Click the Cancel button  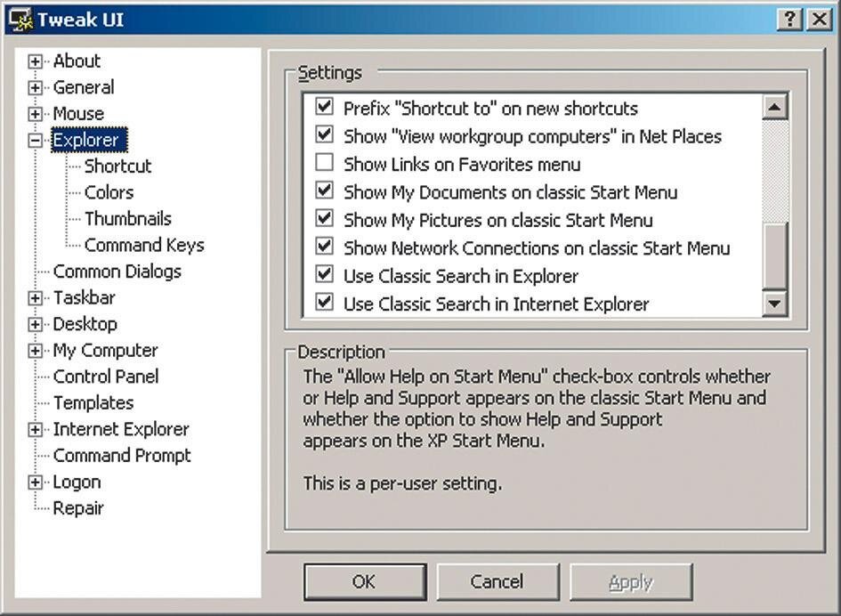coord(497,582)
